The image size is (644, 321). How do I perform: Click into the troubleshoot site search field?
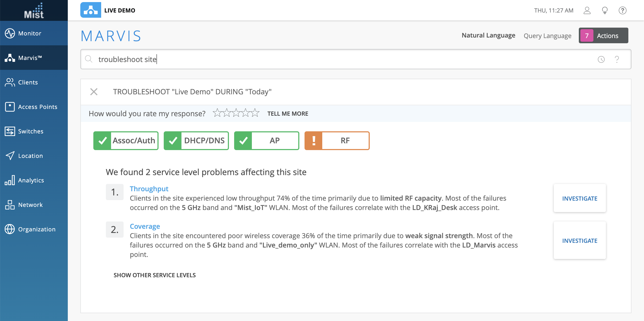coord(313,59)
